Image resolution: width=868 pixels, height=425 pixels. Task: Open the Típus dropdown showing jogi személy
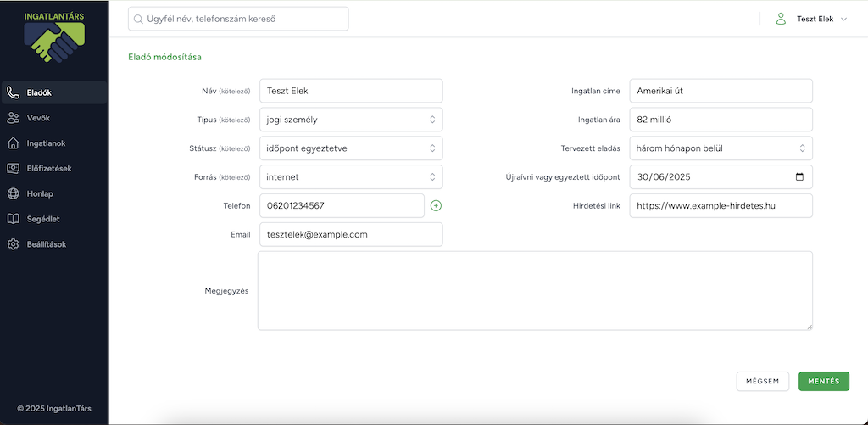[351, 119]
